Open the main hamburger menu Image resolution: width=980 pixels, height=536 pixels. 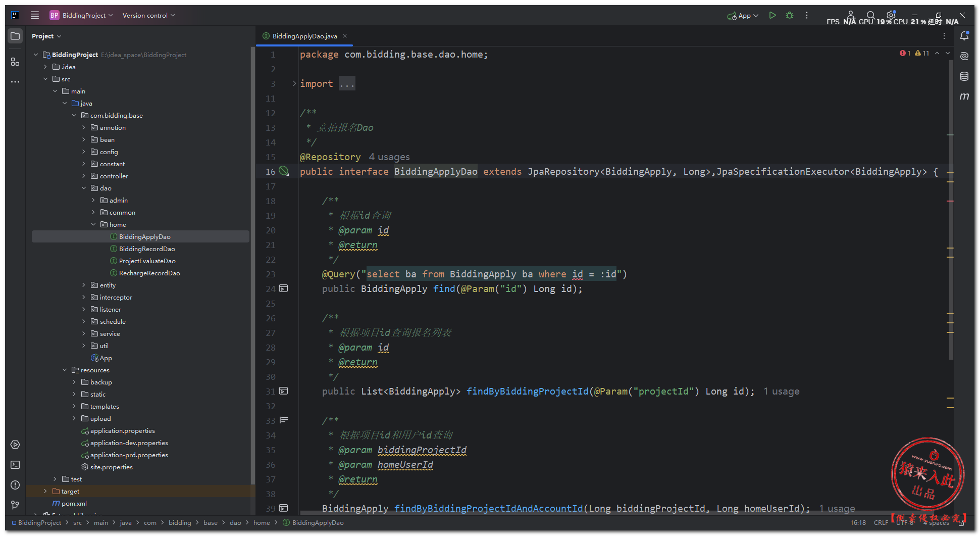pyautogui.click(x=35, y=15)
